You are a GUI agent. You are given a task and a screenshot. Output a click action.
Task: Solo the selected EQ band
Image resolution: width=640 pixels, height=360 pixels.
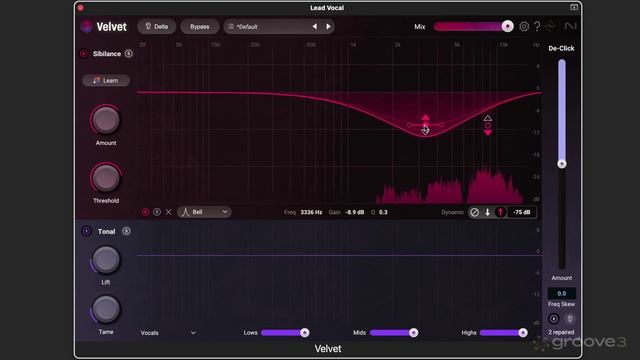tap(157, 212)
